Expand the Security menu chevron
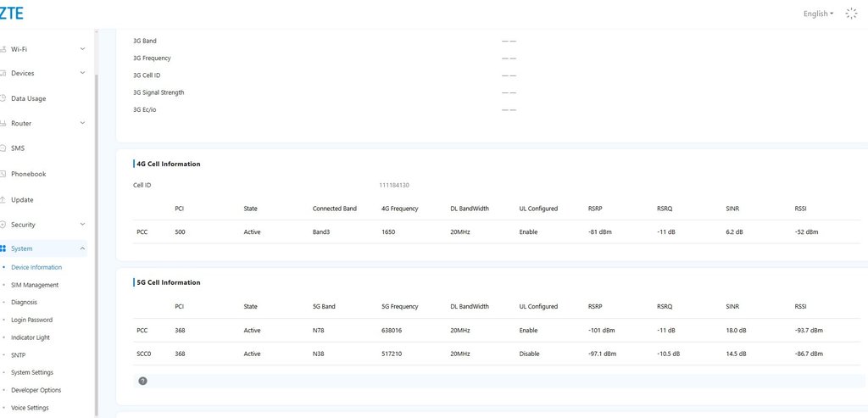The image size is (868, 418). click(82, 224)
